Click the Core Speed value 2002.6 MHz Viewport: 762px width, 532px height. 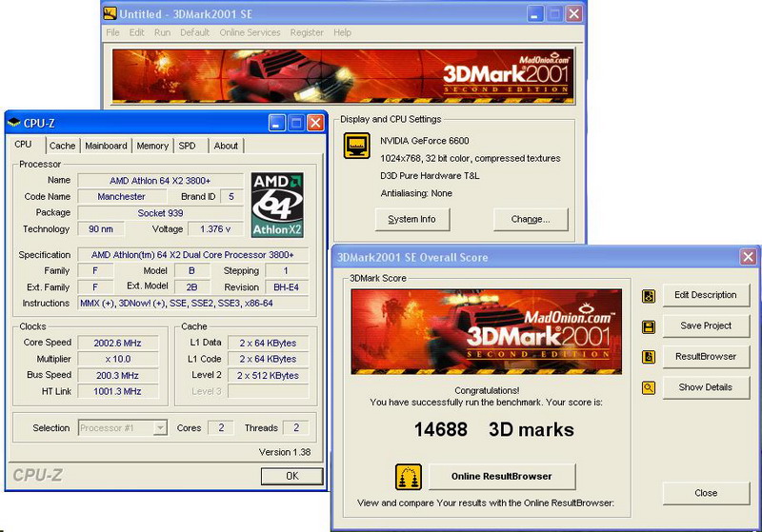(x=117, y=344)
